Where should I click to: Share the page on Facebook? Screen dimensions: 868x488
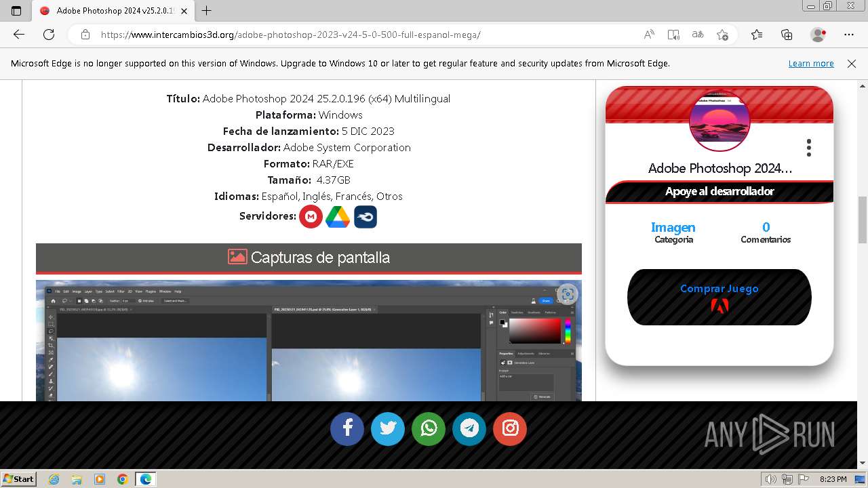tap(347, 428)
